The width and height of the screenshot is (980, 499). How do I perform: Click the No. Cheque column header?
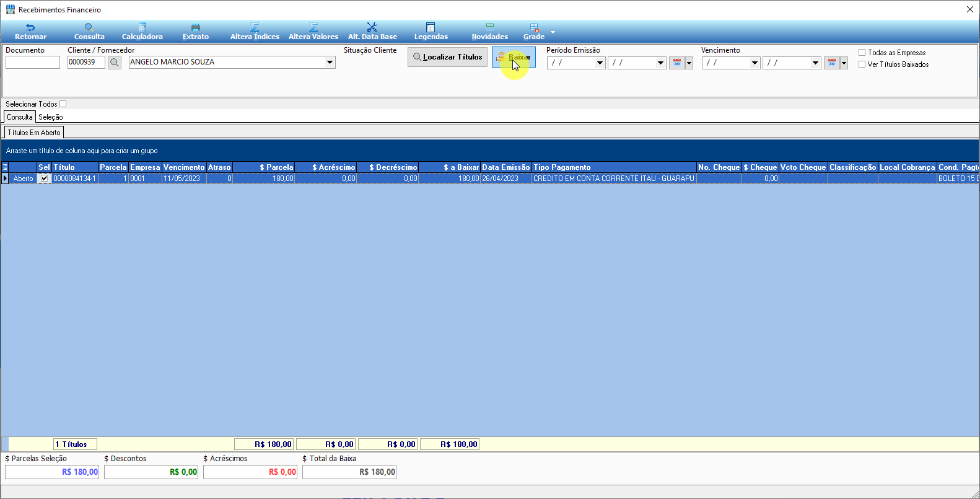[719, 167]
